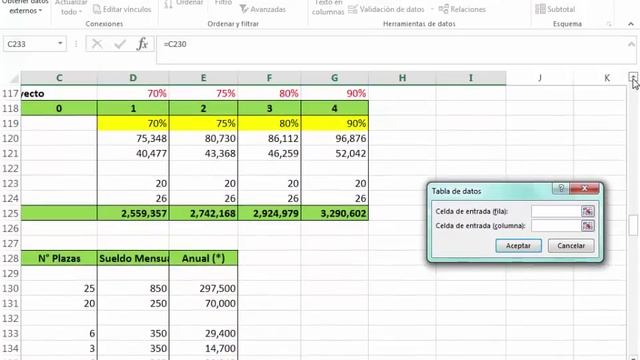This screenshot has width=640, height=360.
Task: Click the help button in Tabla de datos dialog
Action: click(561, 188)
